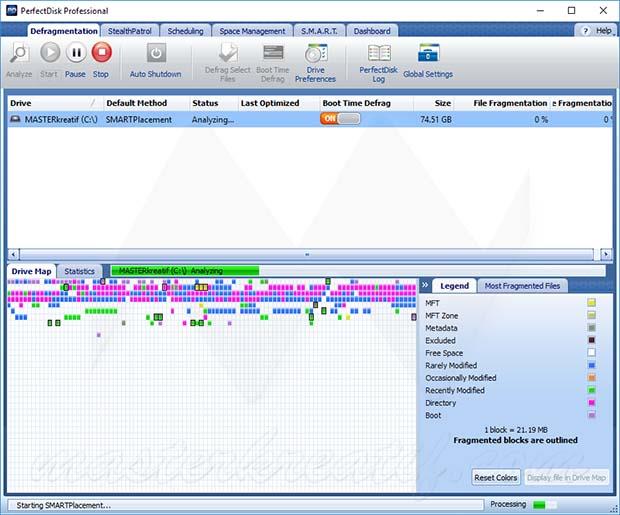Sort by Size column header
Viewport: 620px width, 515px height.
(434, 103)
